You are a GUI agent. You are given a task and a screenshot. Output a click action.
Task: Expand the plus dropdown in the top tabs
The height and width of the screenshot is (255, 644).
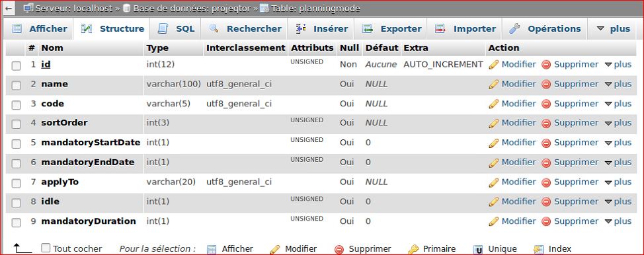[x=613, y=29]
